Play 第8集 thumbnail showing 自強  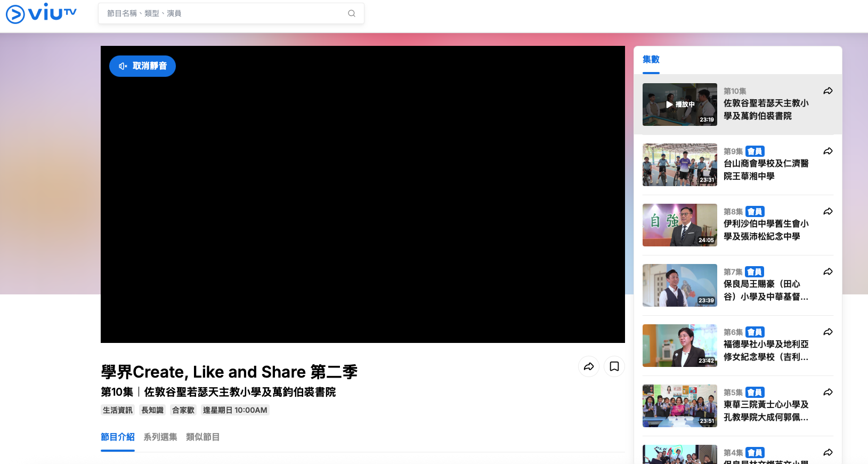[680, 225]
